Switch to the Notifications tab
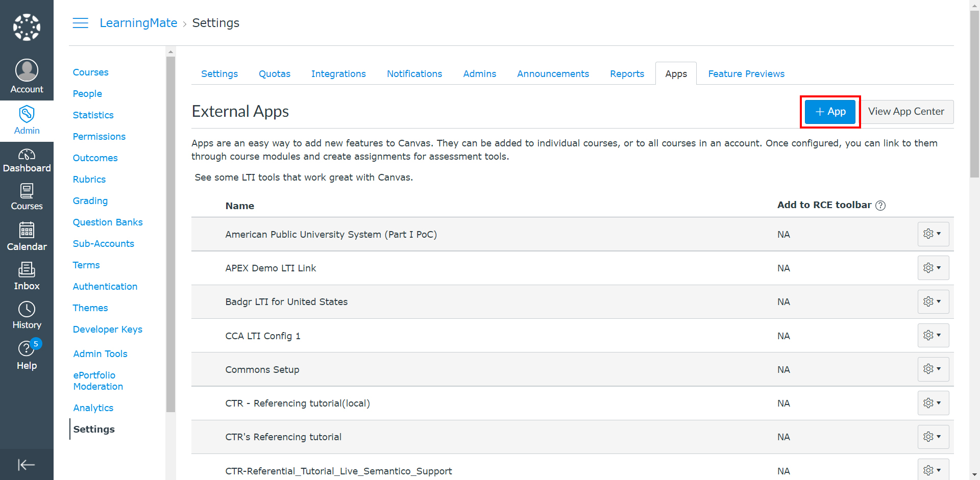The image size is (980, 480). [414, 74]
